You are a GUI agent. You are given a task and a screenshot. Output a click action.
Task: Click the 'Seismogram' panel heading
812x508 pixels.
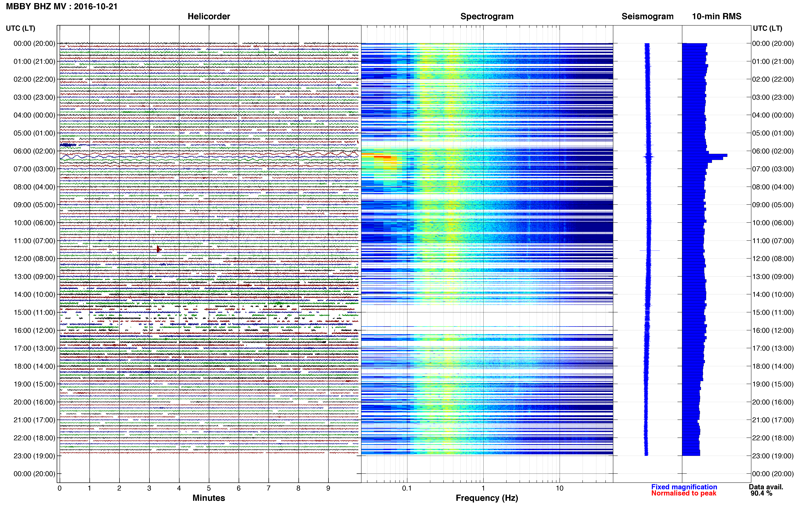[x=647, y=16]
